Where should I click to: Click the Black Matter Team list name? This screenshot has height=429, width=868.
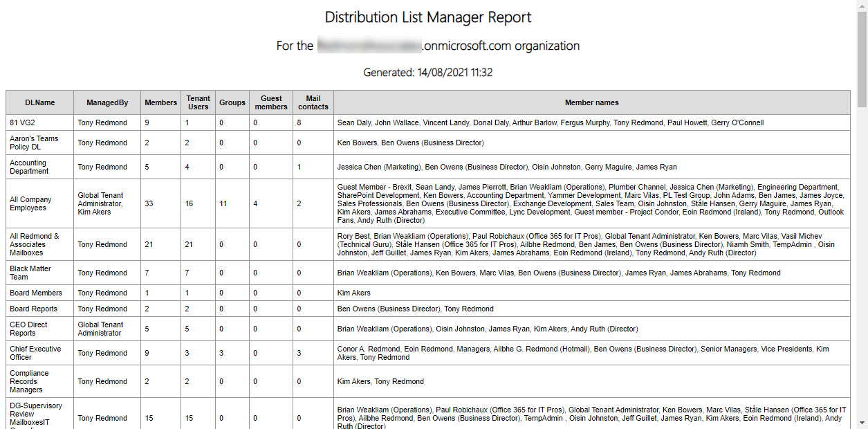(30, 273)
